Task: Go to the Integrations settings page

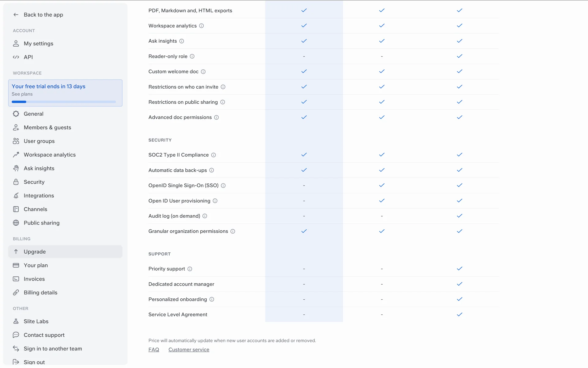Action: tap(39, 196)
